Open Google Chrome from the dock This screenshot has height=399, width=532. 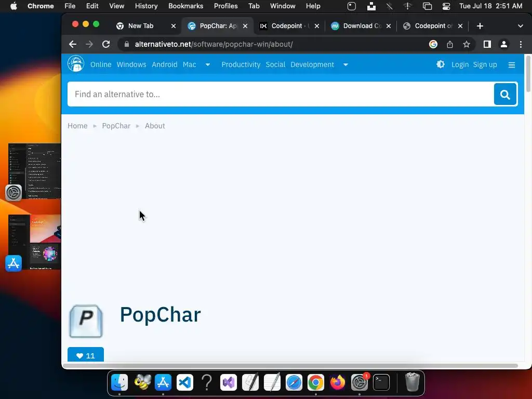coord(315,382)
